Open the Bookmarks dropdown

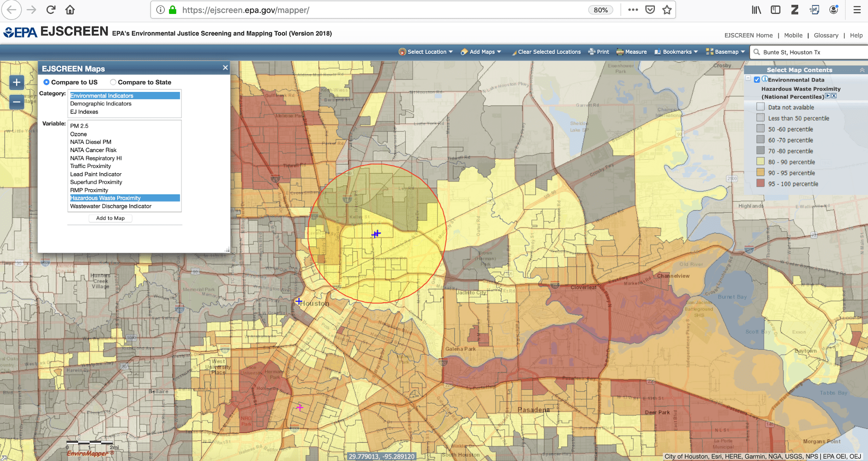[676, 52]
